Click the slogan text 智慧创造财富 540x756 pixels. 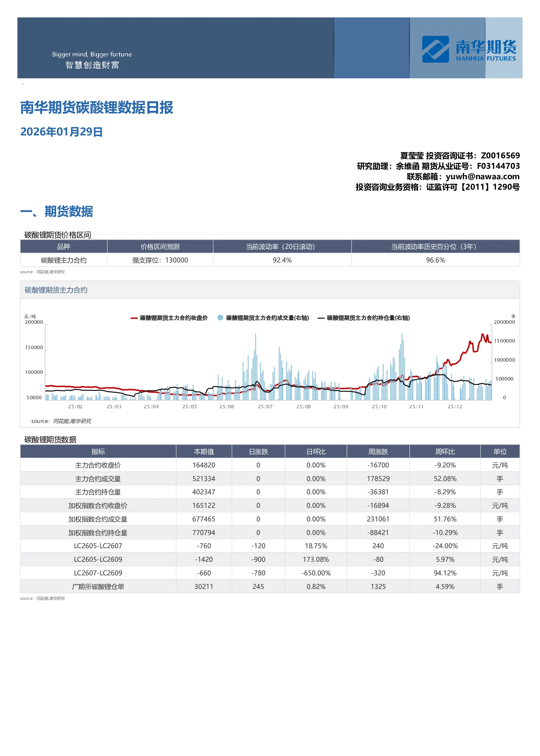pos(92,65)
